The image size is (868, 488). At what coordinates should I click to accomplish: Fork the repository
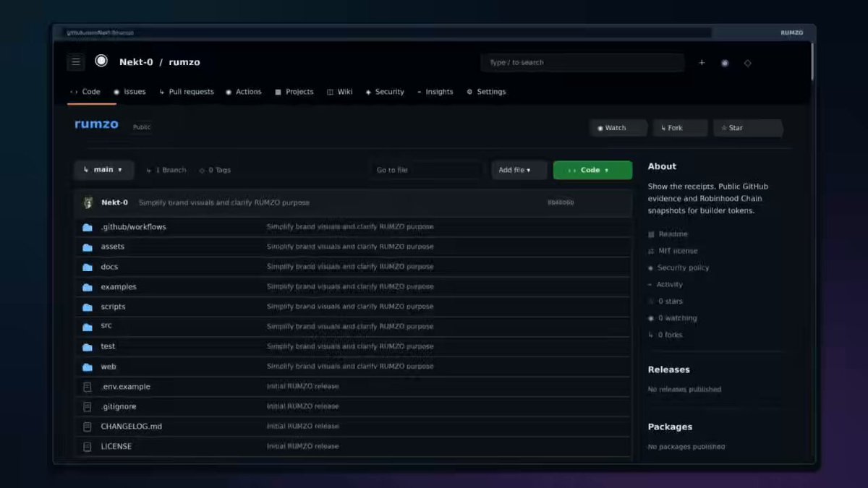[x=680, y=128]
